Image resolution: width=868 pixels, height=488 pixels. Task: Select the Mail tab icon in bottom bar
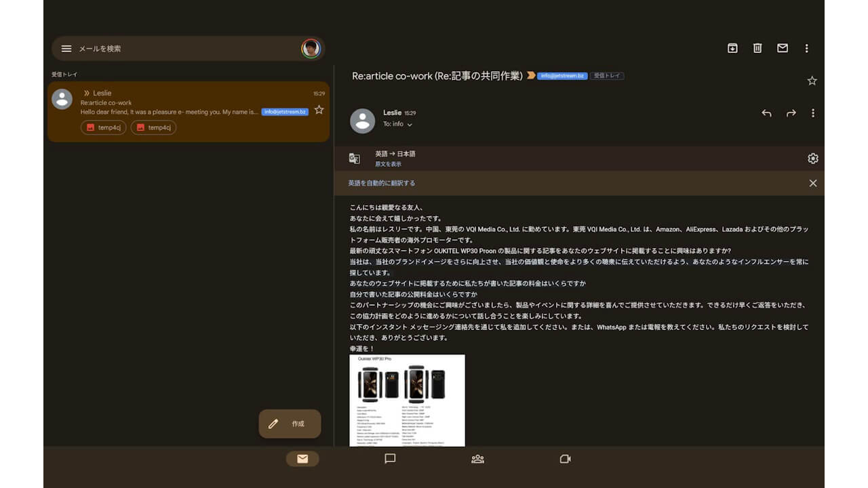301,459
